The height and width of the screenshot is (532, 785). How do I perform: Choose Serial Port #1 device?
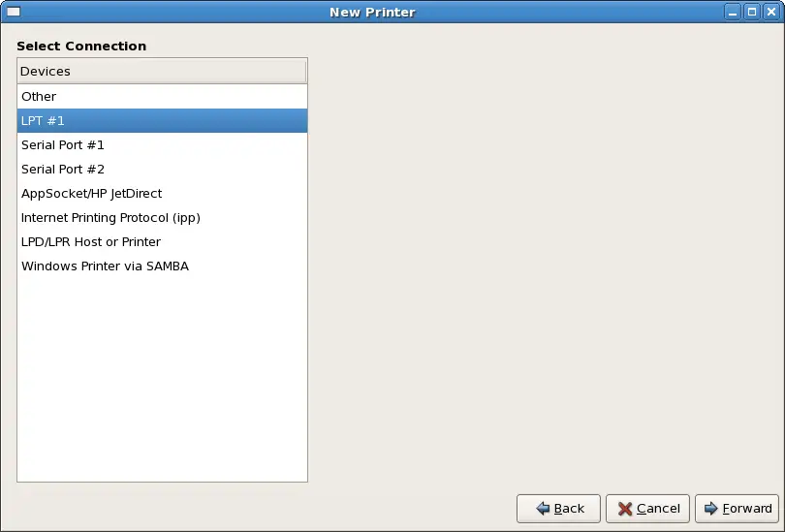click(62, 145)
